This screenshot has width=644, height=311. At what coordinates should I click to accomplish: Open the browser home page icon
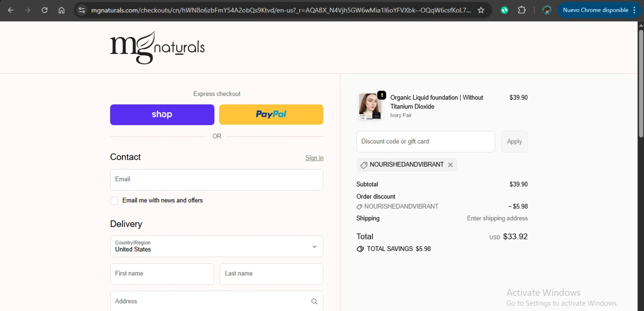click(61, 10)
